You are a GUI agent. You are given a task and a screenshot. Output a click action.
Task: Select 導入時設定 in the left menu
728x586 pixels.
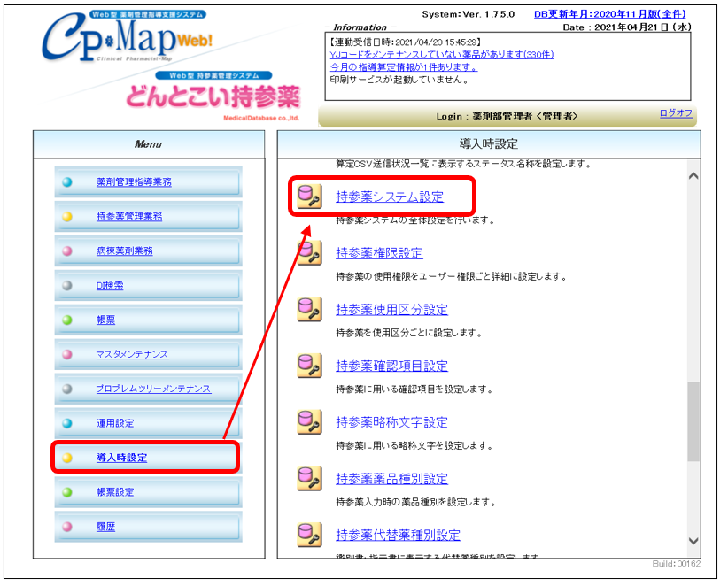(122, 458)
